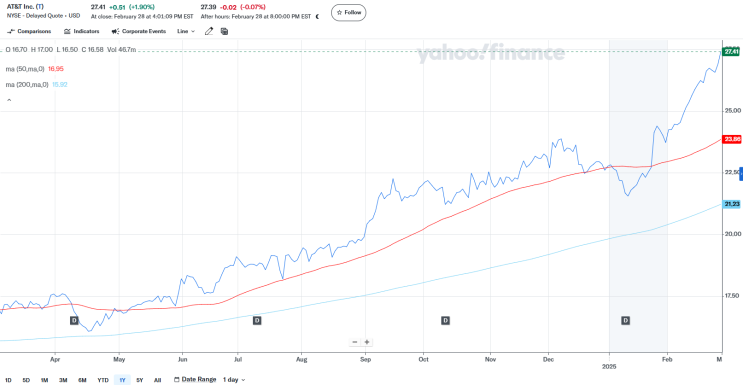
Task: Click the January 2025 dividend marker
Action: [625, 321]
